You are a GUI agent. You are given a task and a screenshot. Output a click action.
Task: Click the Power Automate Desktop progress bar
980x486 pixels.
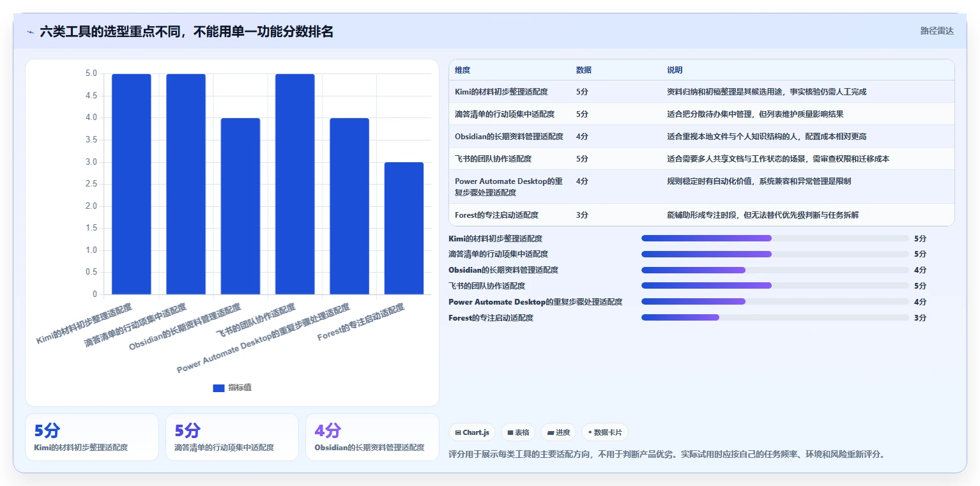tap(775, 301)
